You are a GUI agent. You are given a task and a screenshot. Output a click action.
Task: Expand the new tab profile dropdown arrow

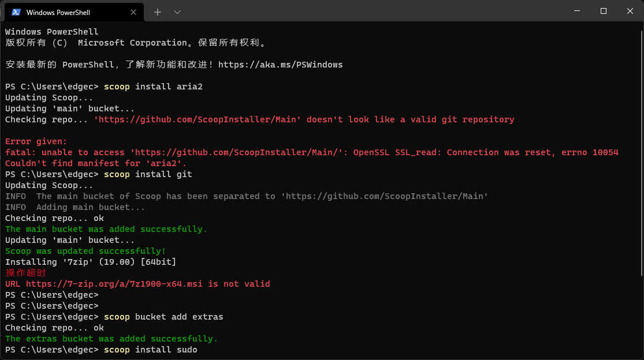click(177, 12)
